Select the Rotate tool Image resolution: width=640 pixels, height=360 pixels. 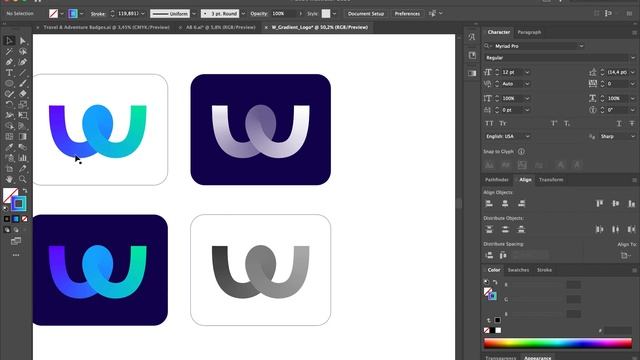click(9, 104)
